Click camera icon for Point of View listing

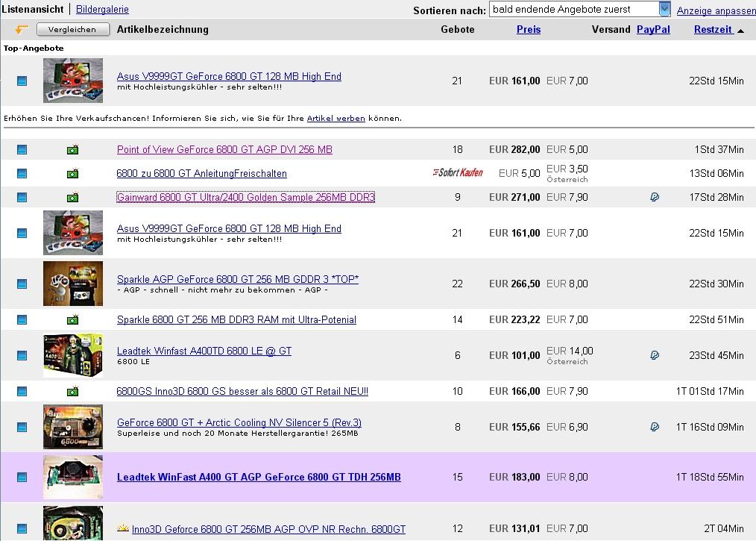pos(72,150)
